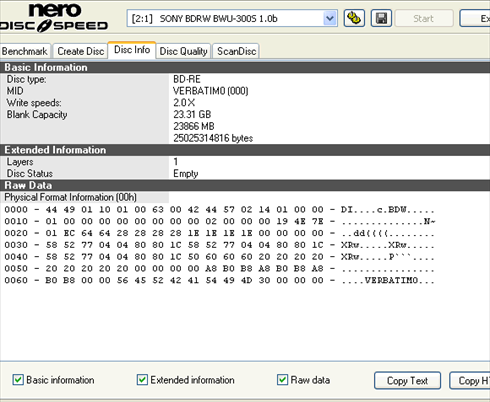Click Physical Format Information (00h) label

tap(71, 197)
